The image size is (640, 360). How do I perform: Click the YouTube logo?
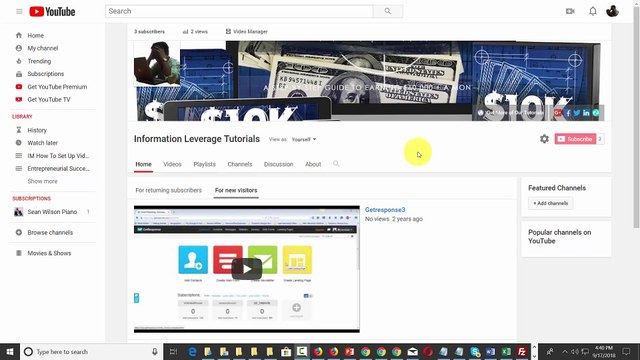point(52,11)
